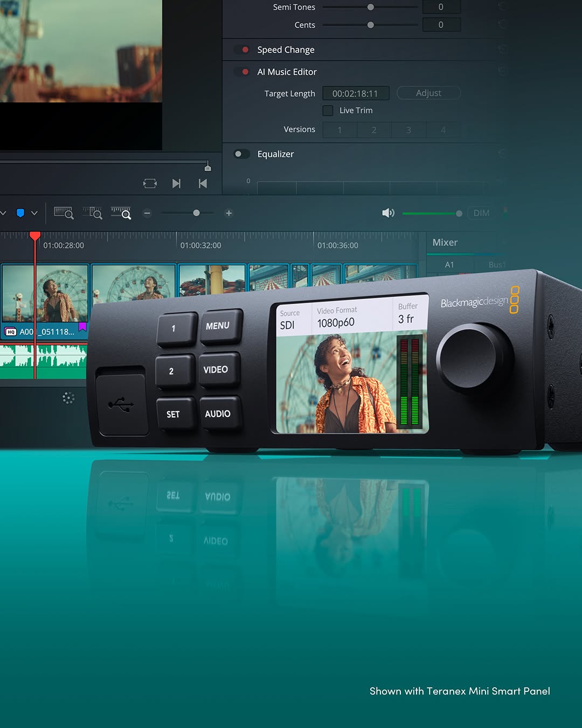Select Versions button 2

pyautogui.click(x=374, y=130)
